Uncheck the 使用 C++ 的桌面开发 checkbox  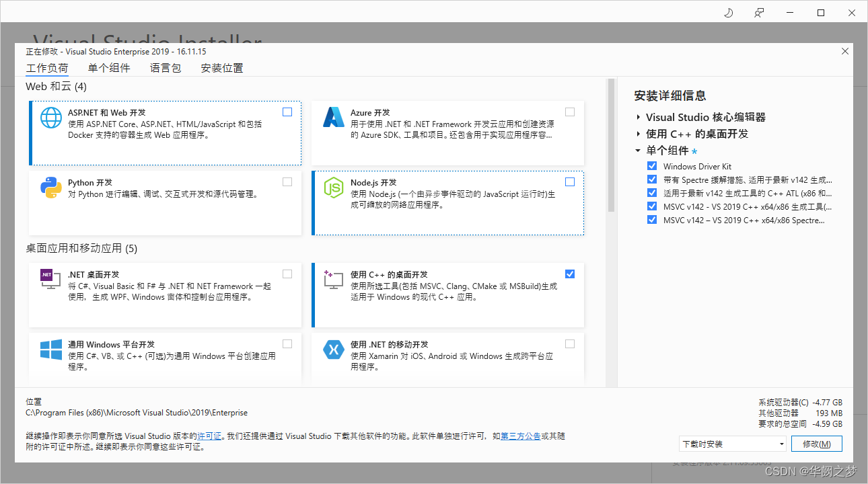(570, 274)
